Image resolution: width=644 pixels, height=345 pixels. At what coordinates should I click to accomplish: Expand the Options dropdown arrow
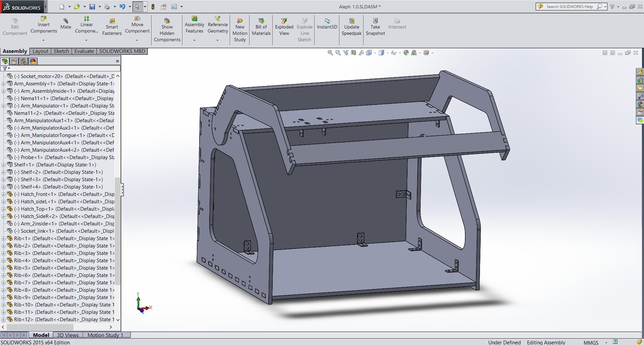(181, 6)
